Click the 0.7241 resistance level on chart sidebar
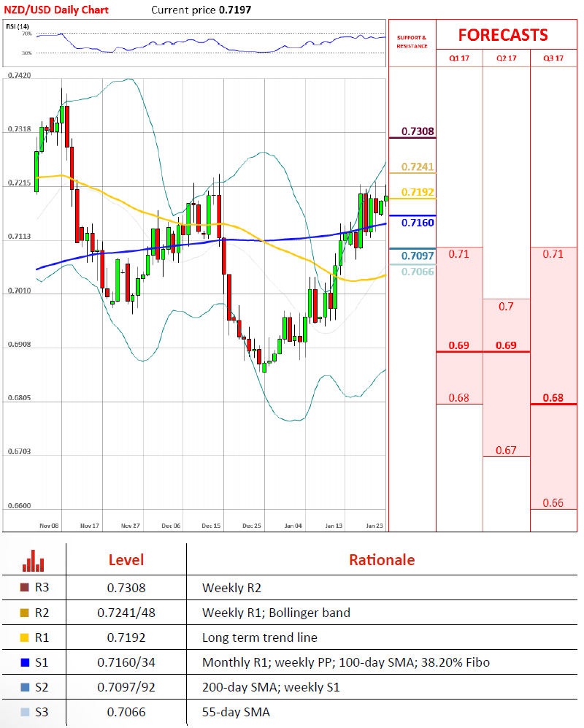Viewport: 584px width, 728px height. point(418,166)
